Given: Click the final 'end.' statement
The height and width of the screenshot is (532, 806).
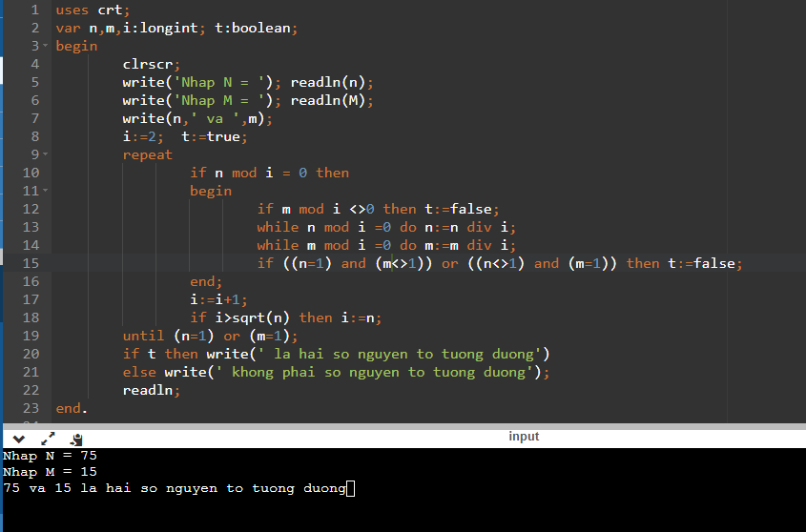Looking at the screenshot, I should (72, 408).
